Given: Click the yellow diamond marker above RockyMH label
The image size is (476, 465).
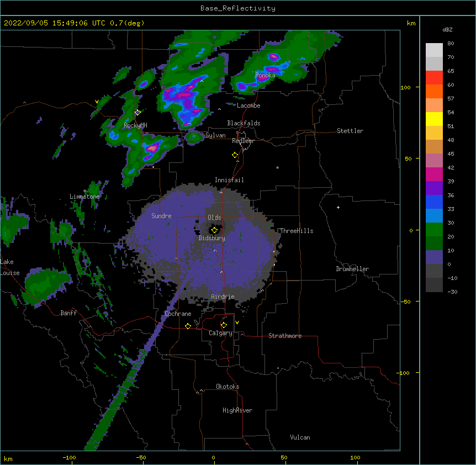Looking at the screenshot, I should (137, 112).
